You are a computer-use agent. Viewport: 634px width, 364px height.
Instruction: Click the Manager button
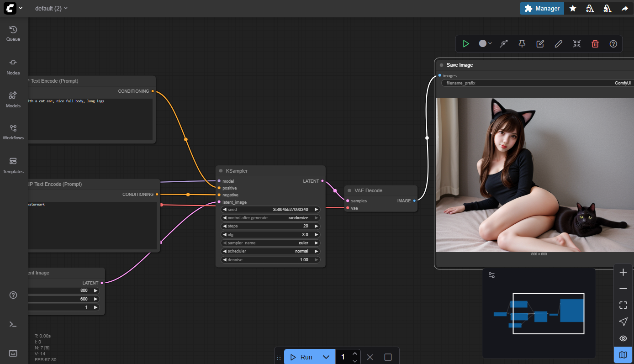click(x=542, y=8)
